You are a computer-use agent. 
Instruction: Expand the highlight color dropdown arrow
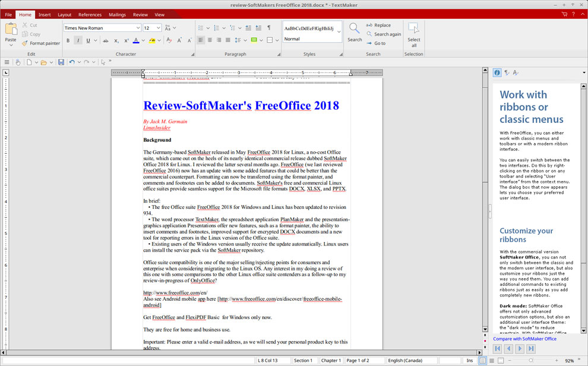point(159,40)
